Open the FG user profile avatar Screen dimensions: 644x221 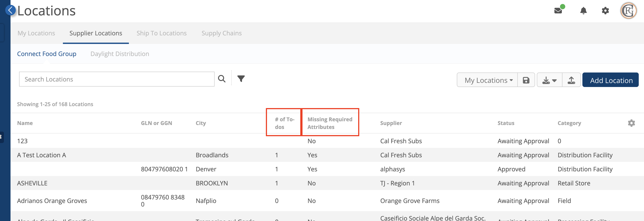point(628,11)
